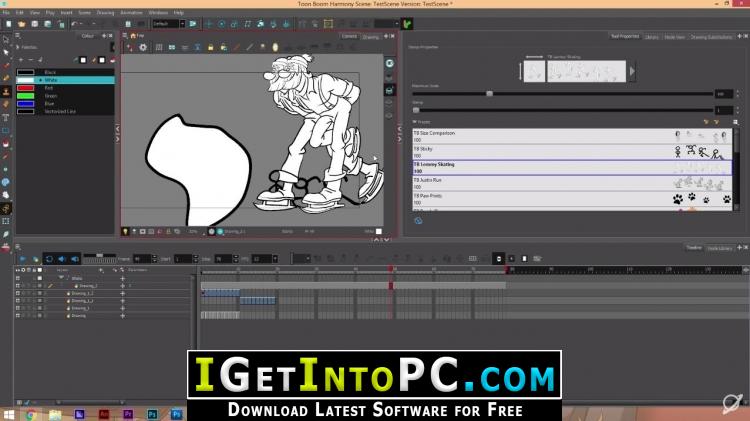
Task: Click the blue refresh icon below presets list
Action: pos(418,221)
